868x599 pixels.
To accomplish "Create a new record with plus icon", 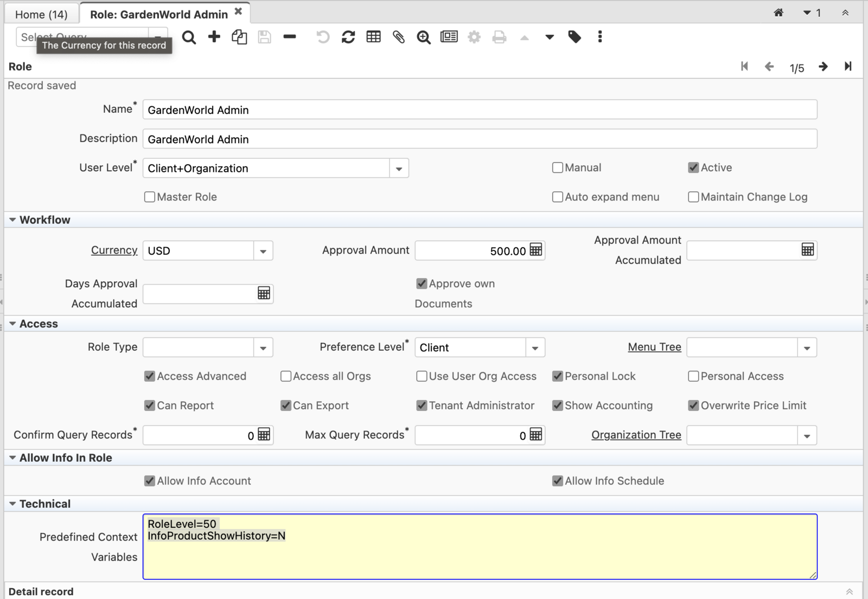I will [214, 37].
